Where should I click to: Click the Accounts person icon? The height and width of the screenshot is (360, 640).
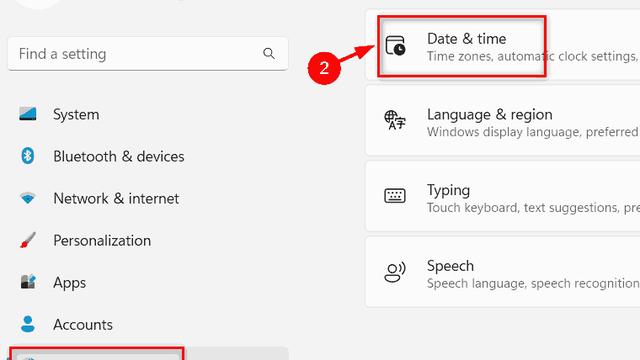coord(28,324)
